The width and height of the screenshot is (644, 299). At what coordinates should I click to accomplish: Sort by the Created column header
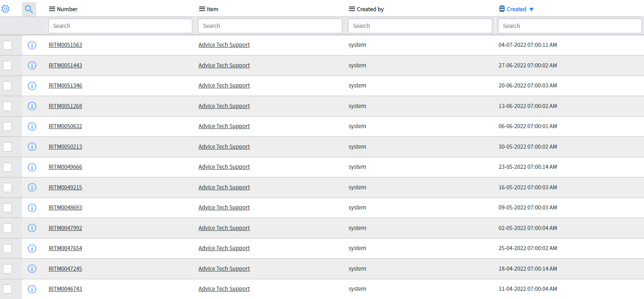(517, 9)
